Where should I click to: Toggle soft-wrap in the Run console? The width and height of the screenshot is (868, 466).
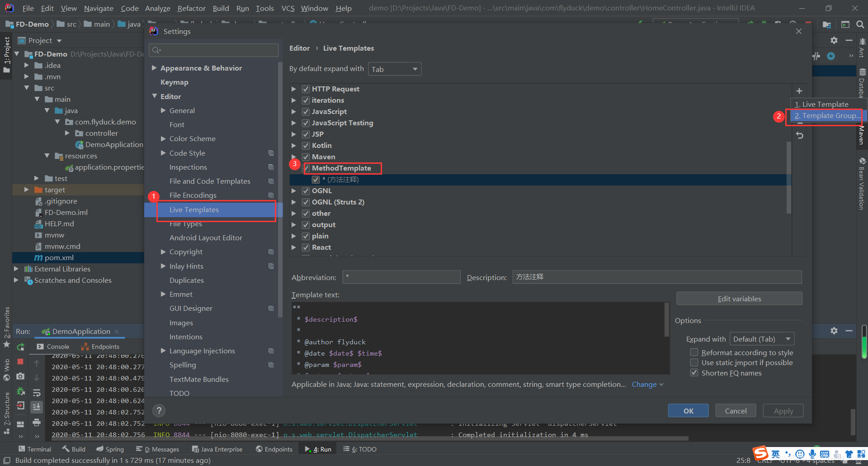[x=37, y=392]
